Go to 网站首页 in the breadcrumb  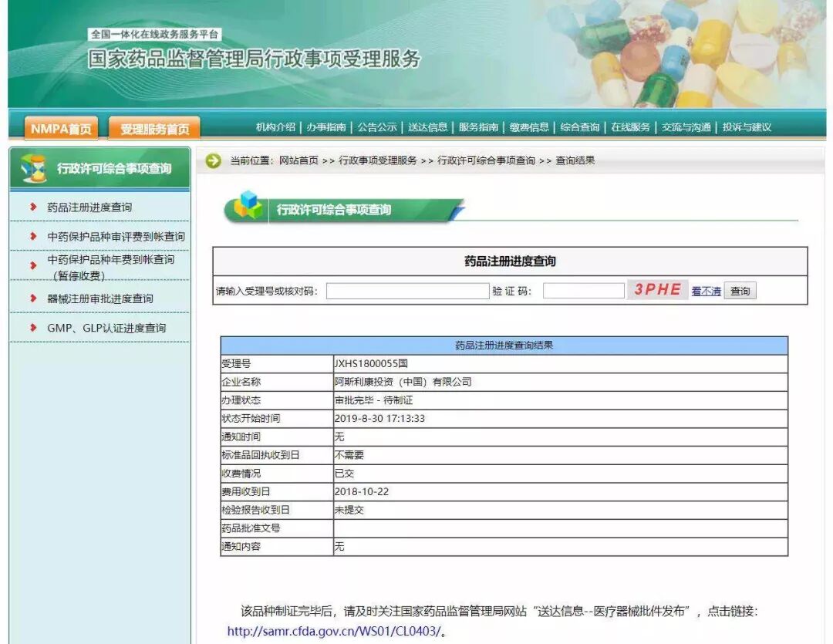[x=298, y=160]
